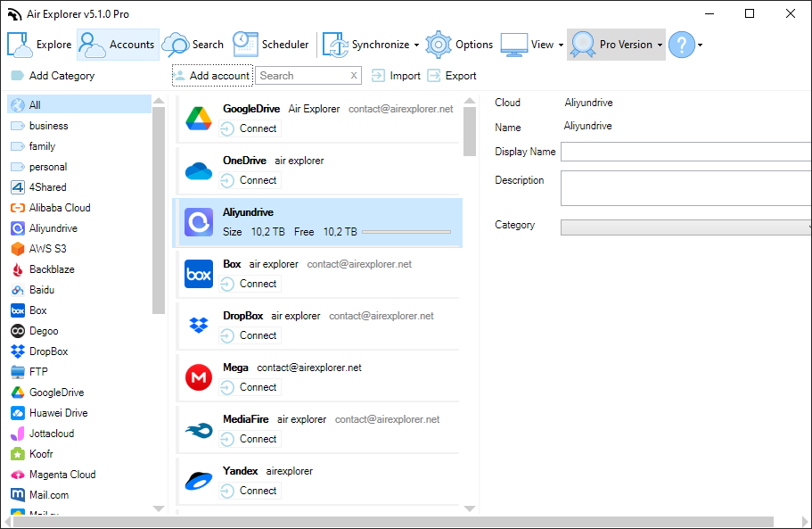Viewport: 812px width, 529px height.
Task: Connect the GoogleDrive account
Action: click(x=250, y=128)
